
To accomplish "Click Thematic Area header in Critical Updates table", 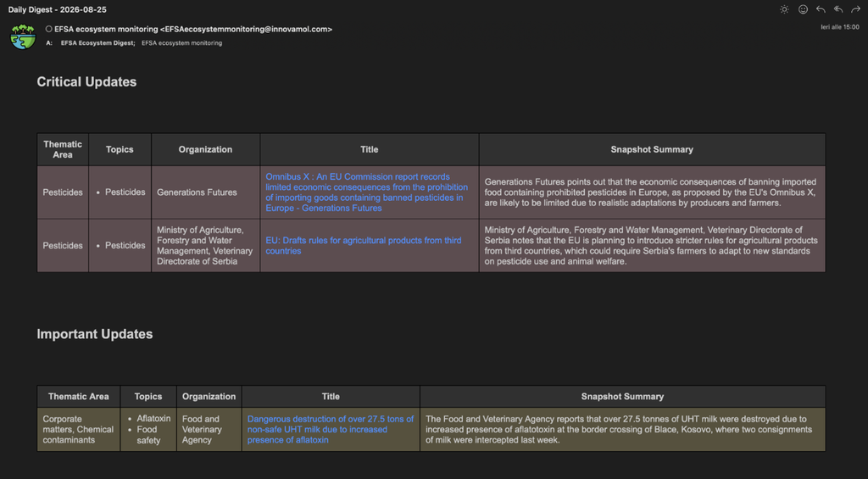I will (63, 149).
